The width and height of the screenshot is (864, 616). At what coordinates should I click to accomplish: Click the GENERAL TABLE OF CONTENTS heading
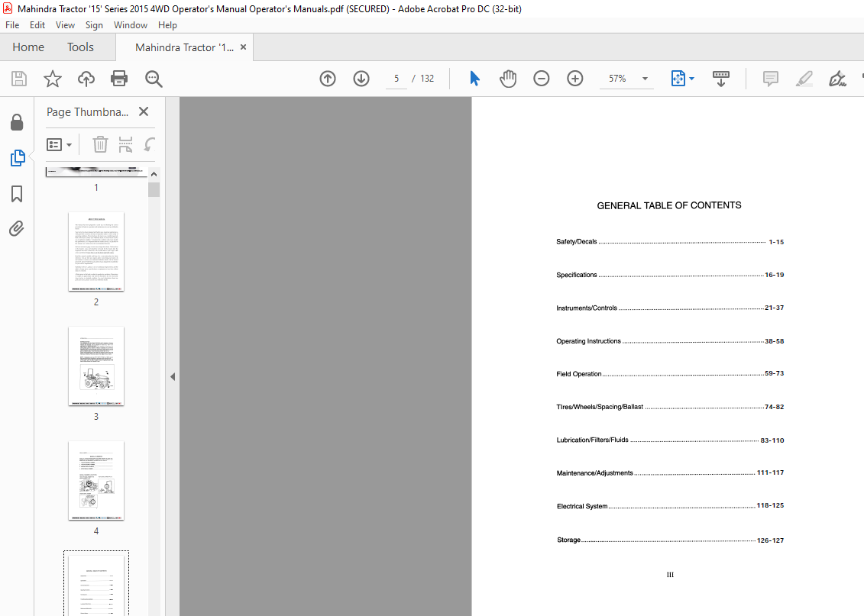(x=669, y=205)
